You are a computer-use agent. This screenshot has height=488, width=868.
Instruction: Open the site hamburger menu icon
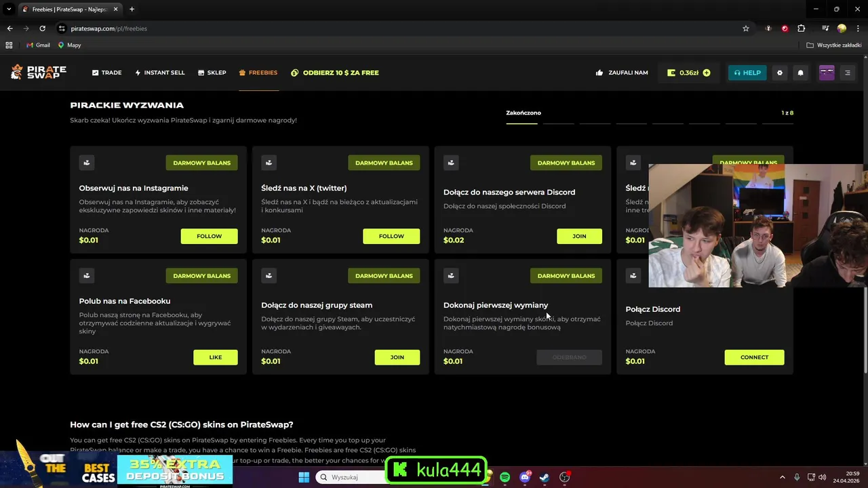[848, 73]
